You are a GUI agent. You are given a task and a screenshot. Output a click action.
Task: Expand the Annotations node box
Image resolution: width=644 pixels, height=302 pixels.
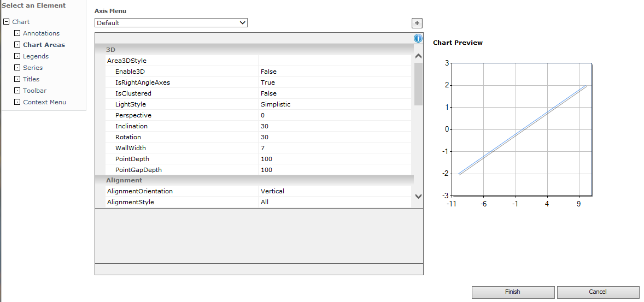[17, 33]
